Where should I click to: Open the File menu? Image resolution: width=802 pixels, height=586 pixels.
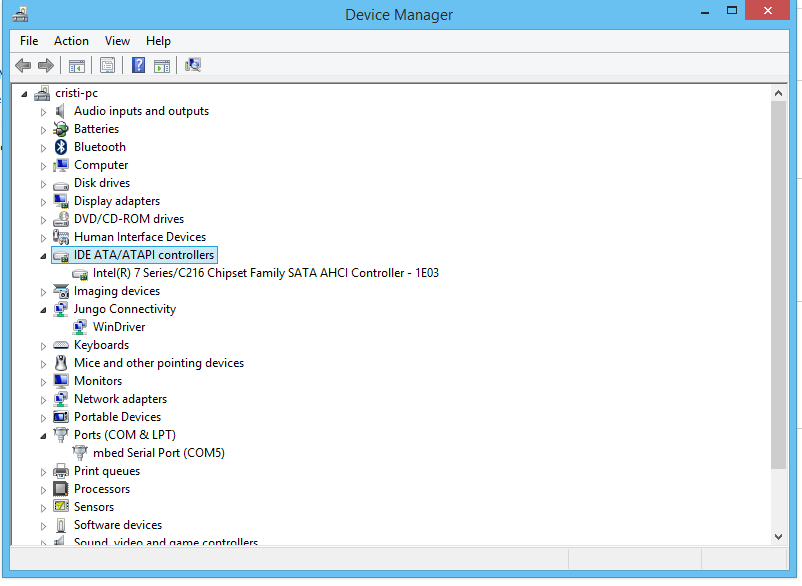tap(29, 41)
